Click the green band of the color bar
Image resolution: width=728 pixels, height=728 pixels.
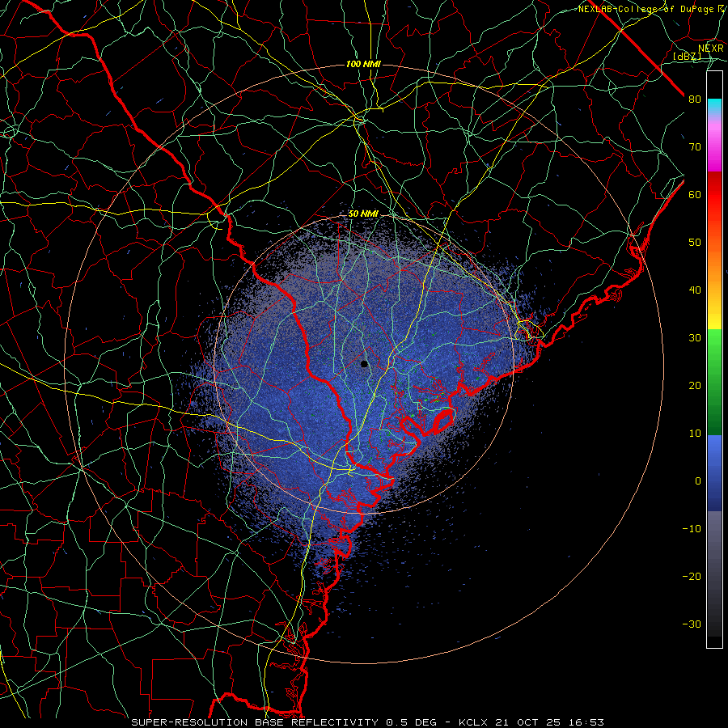point(714,382)
